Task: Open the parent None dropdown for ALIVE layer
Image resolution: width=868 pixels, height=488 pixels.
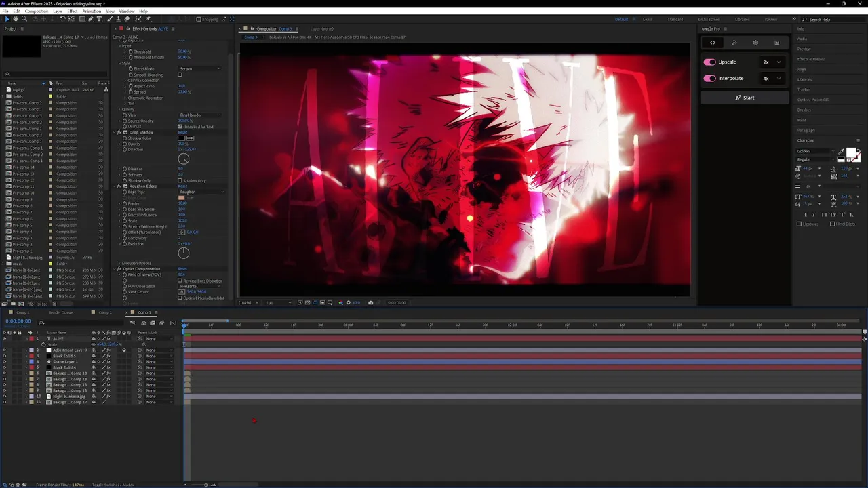Action: (x=159, y=338)
